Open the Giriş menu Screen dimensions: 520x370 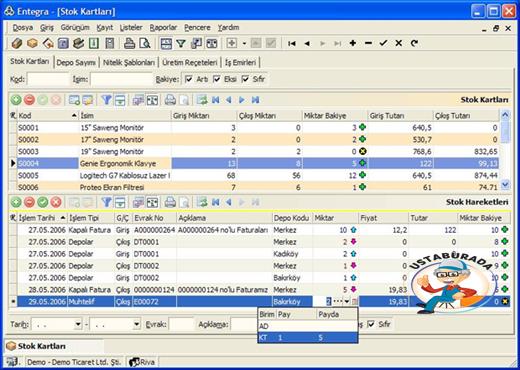[x=47, y=28]
